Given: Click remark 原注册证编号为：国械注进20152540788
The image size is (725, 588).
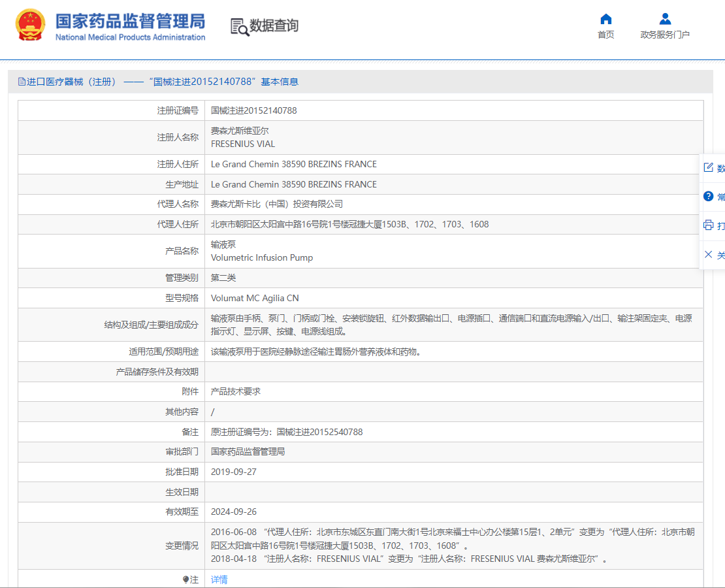Looking at the screenshot, I should point(287,432).
